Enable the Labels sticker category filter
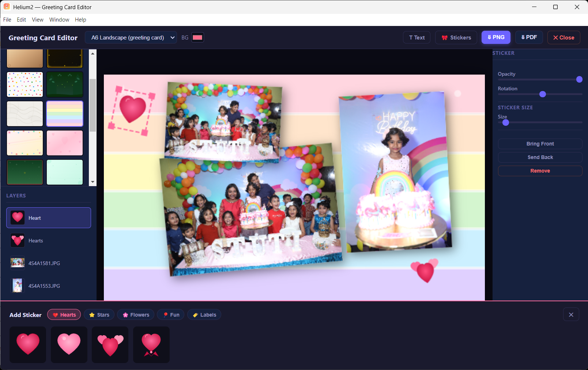 204,314
